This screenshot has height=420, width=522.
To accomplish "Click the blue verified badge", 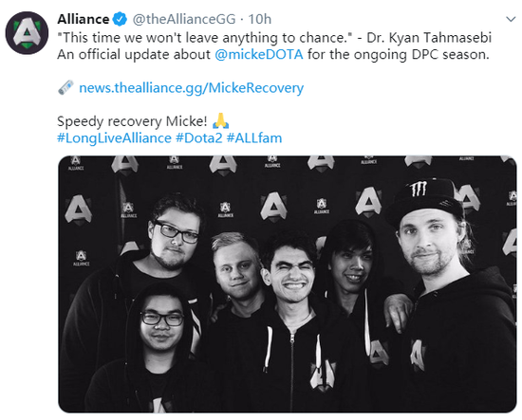I will (120, 19).
